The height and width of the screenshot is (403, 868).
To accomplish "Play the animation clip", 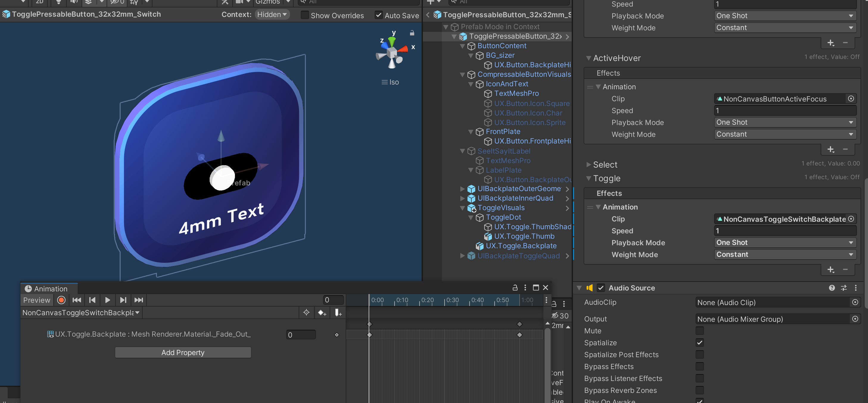I will click(107, 300).
